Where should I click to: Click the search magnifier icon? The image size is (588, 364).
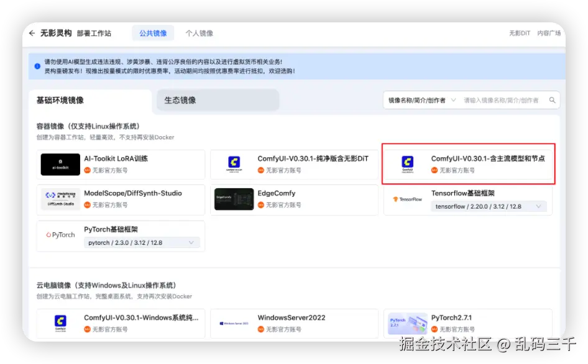point(552,100)
